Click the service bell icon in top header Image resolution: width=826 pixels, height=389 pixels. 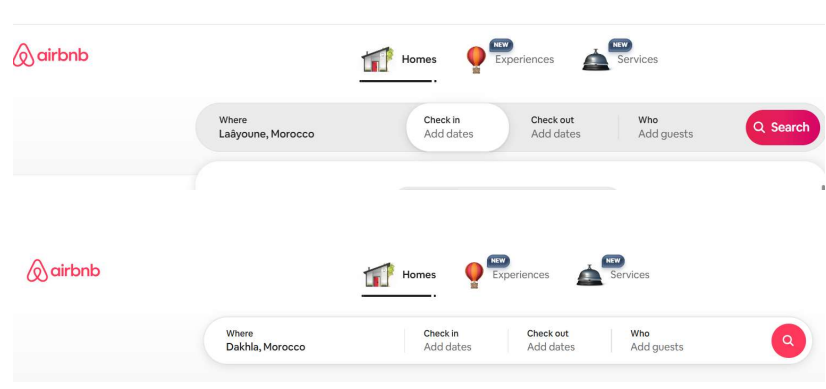pyautogui.click(x=596, y=60)
